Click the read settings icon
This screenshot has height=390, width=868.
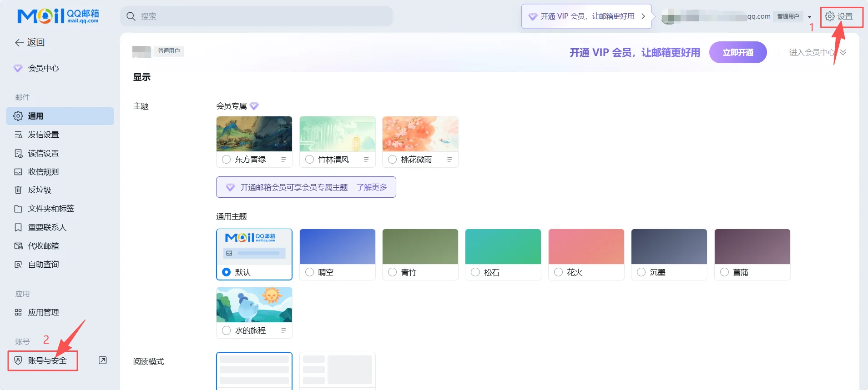18,153
